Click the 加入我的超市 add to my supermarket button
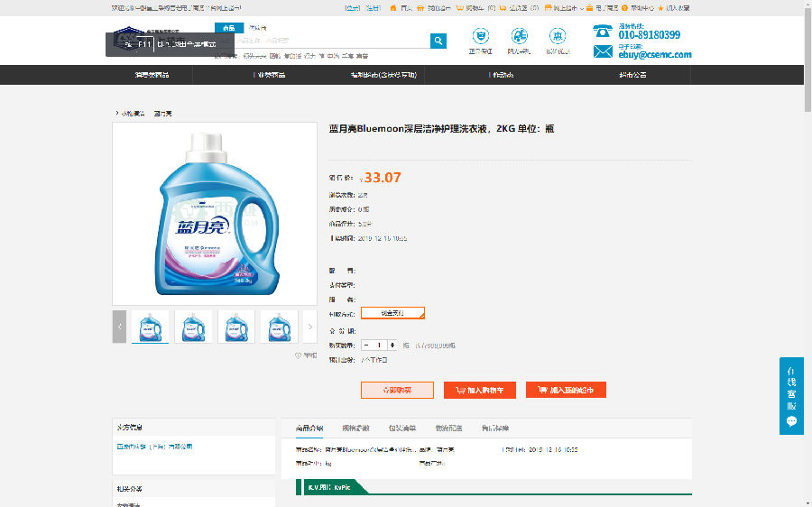Viewport: 812px width, 507px height. coord(566,390)
